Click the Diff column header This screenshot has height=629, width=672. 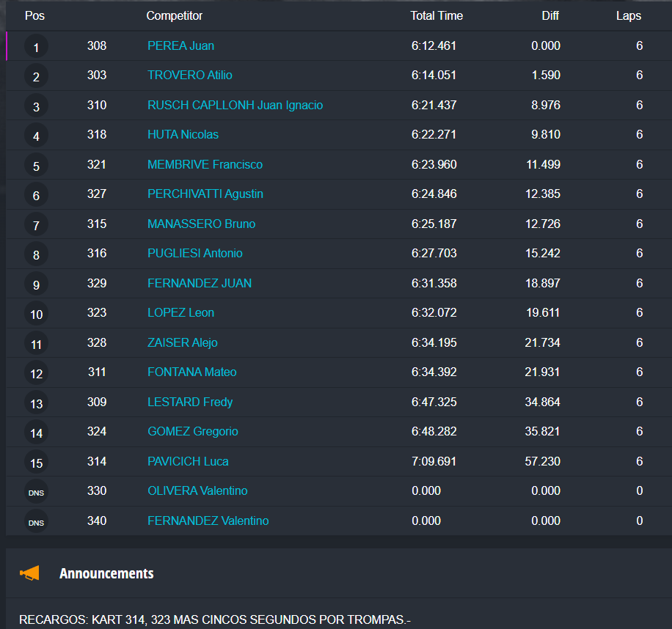pyautogui.click(x=550, y=15)
